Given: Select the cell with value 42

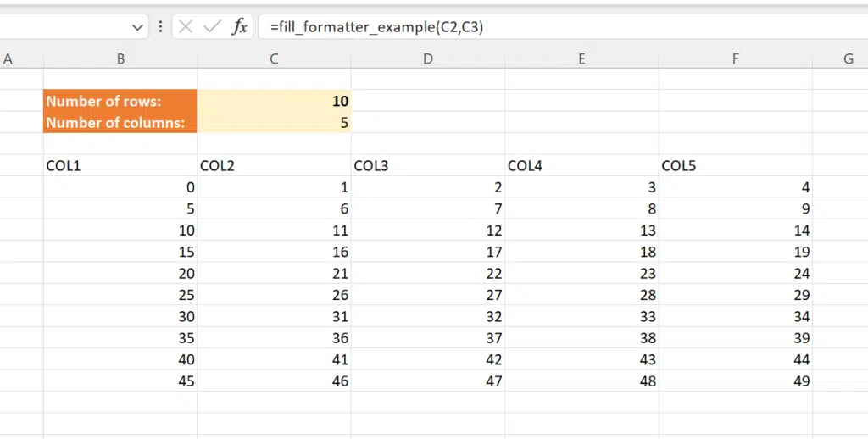Looking at the screenshot, I should point(428,360).
